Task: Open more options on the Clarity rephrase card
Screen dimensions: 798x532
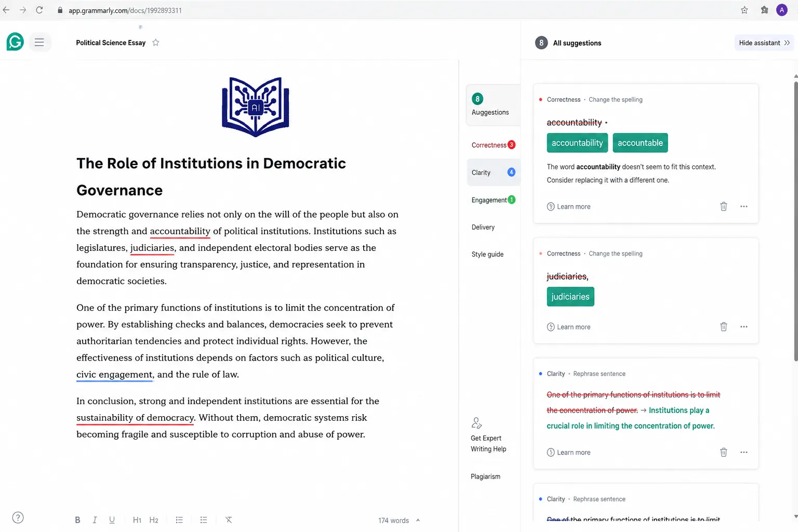Action: 744,452
